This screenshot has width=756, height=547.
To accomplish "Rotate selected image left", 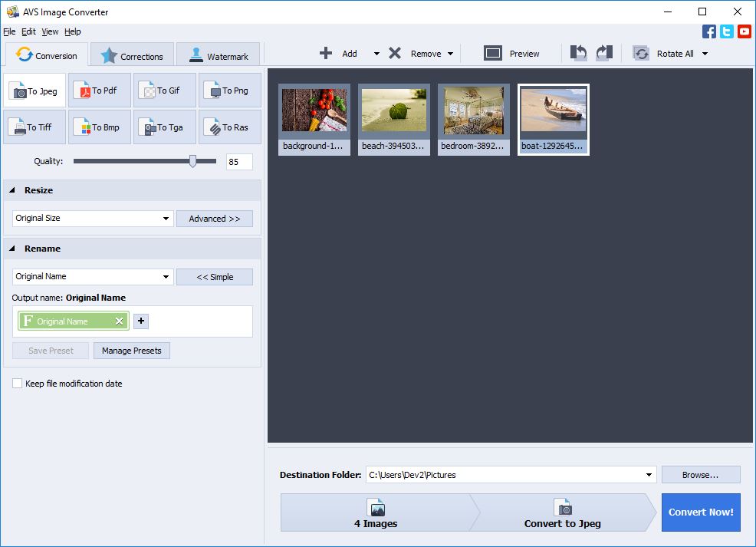I will click(x=578, y=53).
